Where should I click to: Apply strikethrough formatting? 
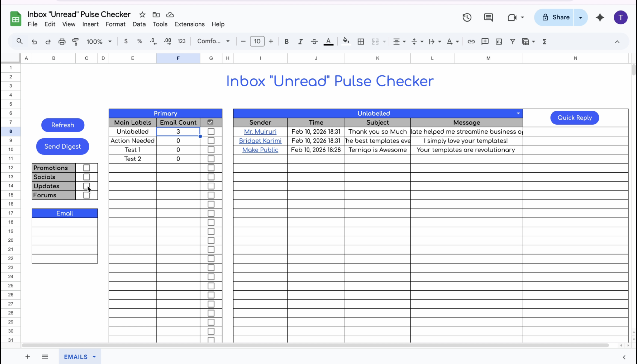[x=314, y=41]
